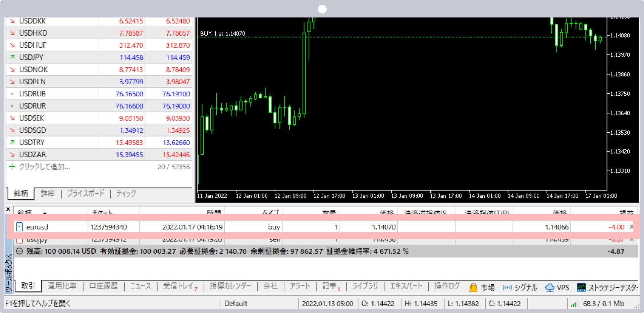Screen dimensions: 644x313
Task: Click the green plus icon to add a symbol
Action: coord(12,167)
